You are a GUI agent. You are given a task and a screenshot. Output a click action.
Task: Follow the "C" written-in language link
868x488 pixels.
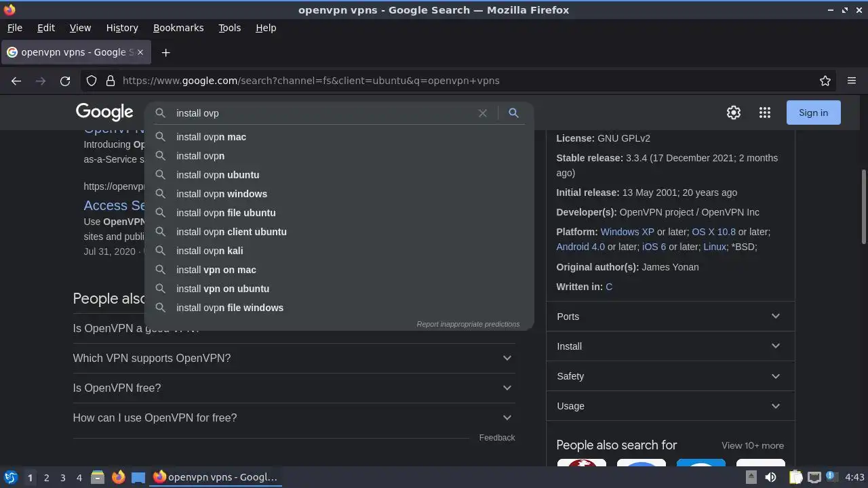point(609,287)
